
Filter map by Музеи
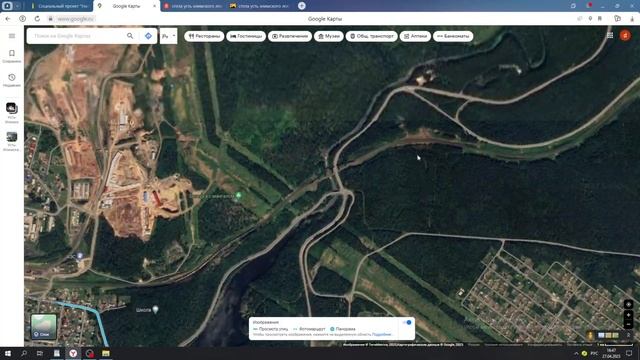[x=329, y=36]
